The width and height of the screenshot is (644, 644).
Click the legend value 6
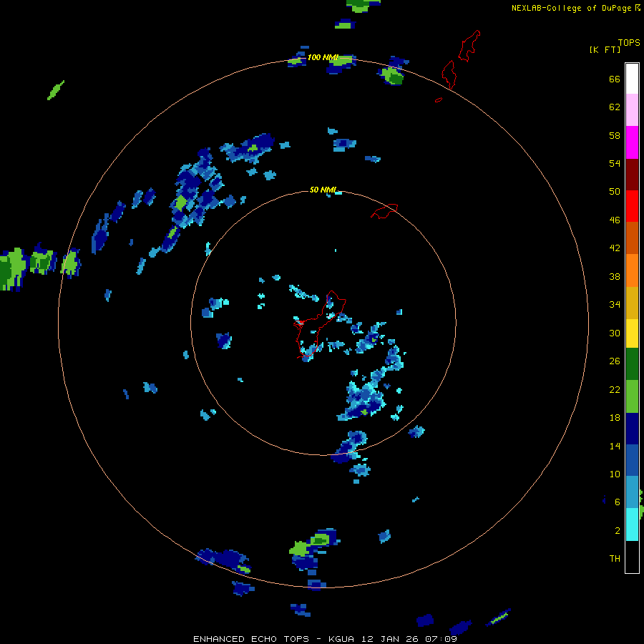tap(617, 502)
